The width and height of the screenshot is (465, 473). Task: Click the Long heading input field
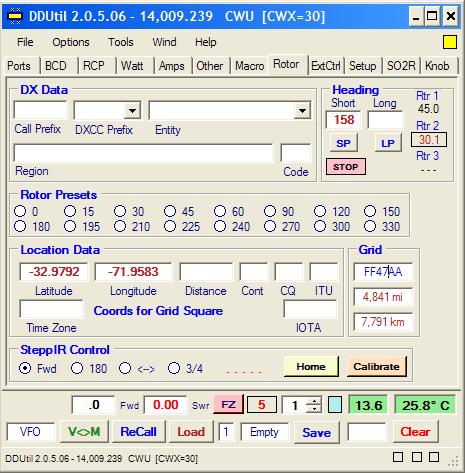coord(385,120)
